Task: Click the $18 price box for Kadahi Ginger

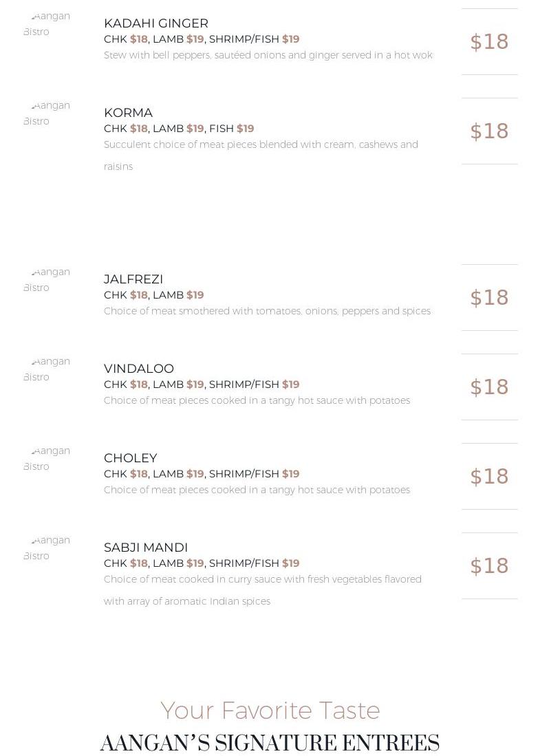Action: coord(489,42)
